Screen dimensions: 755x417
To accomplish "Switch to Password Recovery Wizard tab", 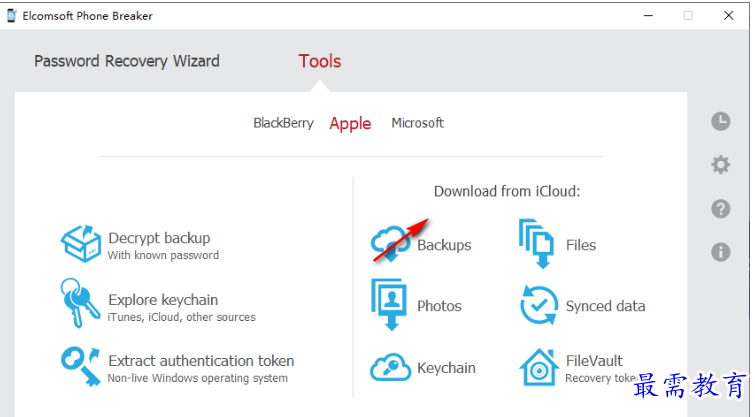I will point(127,61).
